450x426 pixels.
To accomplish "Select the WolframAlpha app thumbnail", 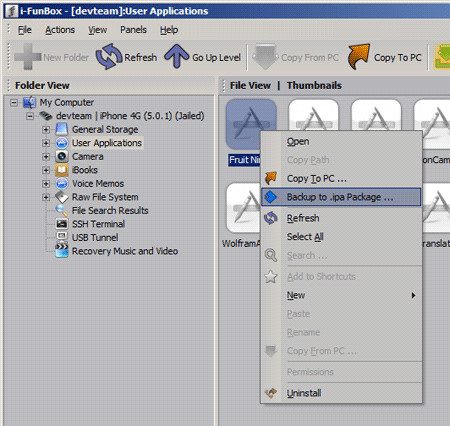I will [243, 208].
